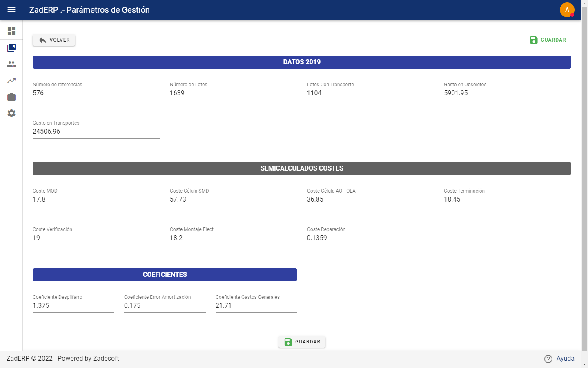Click the scrollbar down arrow
Image resolution: width=588 pixels, height=368 pixels.
[584, 364]
